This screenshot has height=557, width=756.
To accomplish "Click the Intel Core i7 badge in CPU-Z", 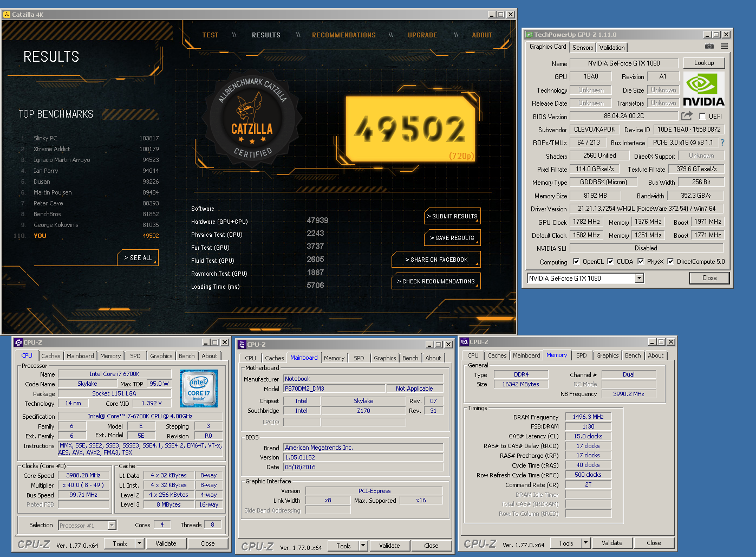I will [199, 388].
